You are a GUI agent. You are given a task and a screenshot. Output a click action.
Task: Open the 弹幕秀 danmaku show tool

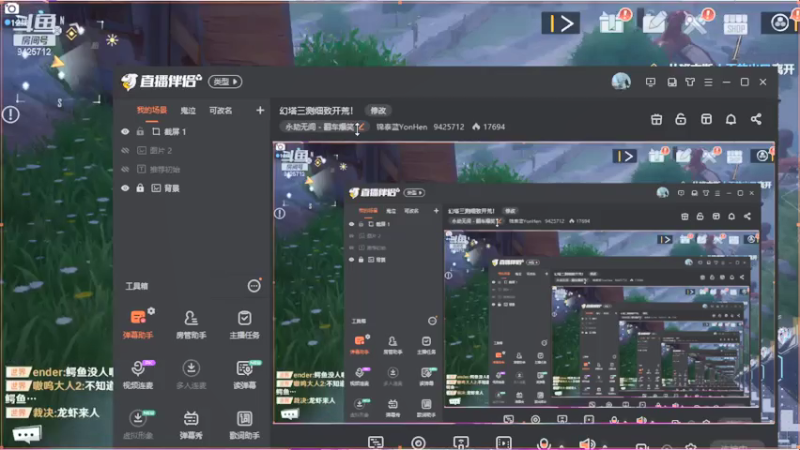click(191, 424)
